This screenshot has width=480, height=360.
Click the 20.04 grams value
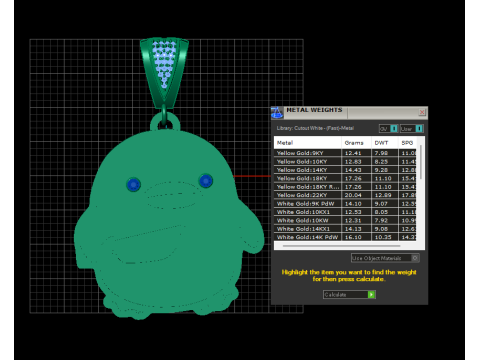click(x=353, y=195)
